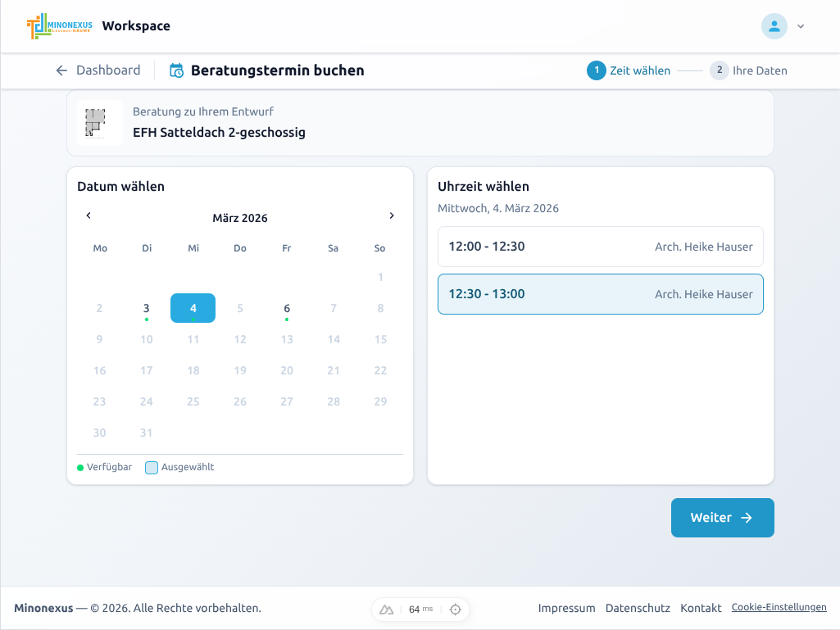Go to the next month with the right chevron
Viewport: 840px width, 630px height.
click(x=392, y=215)
